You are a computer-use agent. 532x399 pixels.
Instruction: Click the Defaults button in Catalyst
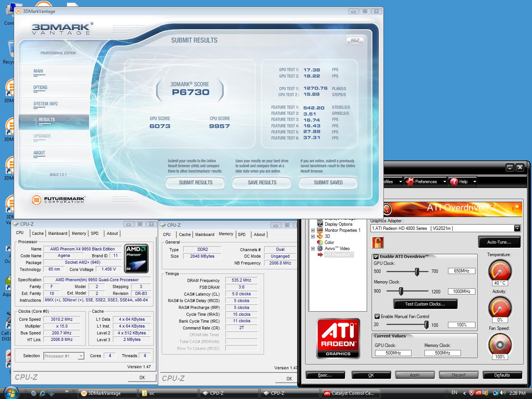click(502, 375)
